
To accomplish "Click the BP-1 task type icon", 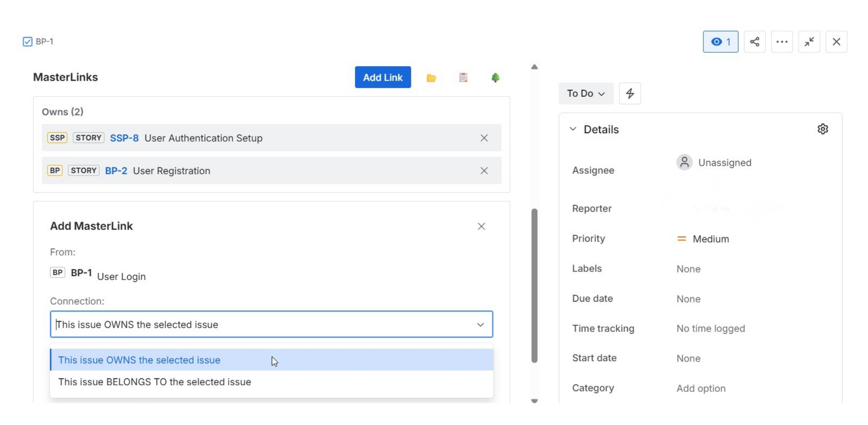I will point(27,42).
